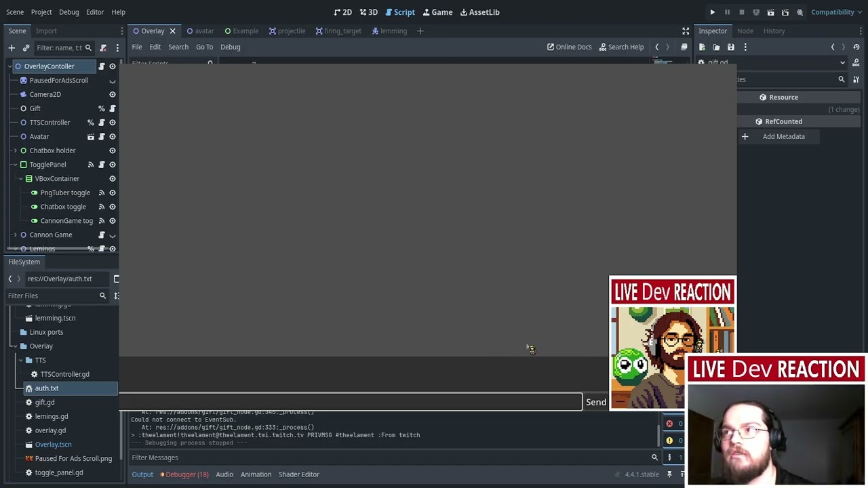Open the Compatibility renderer dropdown
Screen dimensions: 868x488
[x=837, y=12]
